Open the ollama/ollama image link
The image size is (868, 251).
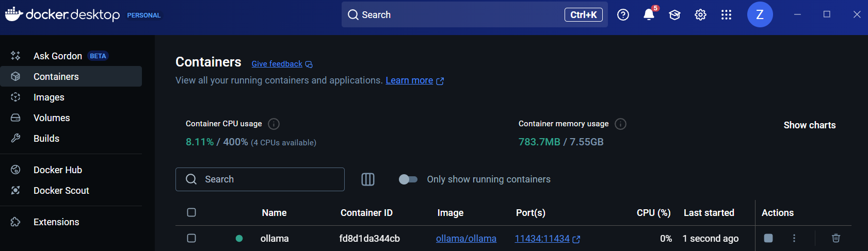tap(466, 239)
